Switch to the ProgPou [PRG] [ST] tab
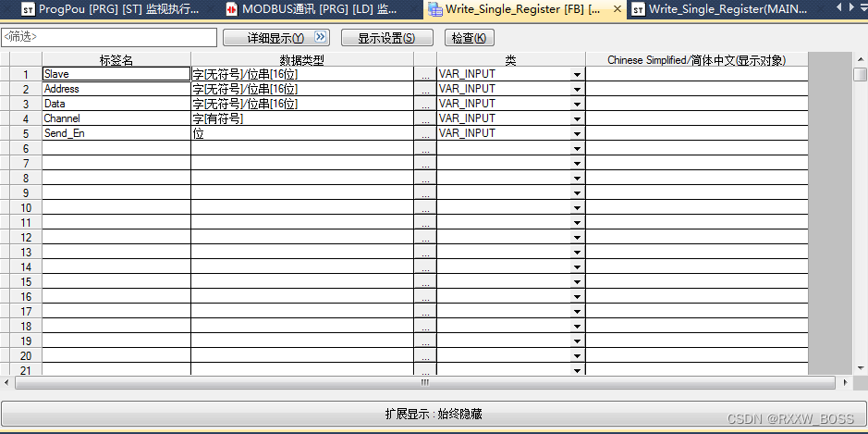This screenshot has width=868, height=434. (110, 9)
